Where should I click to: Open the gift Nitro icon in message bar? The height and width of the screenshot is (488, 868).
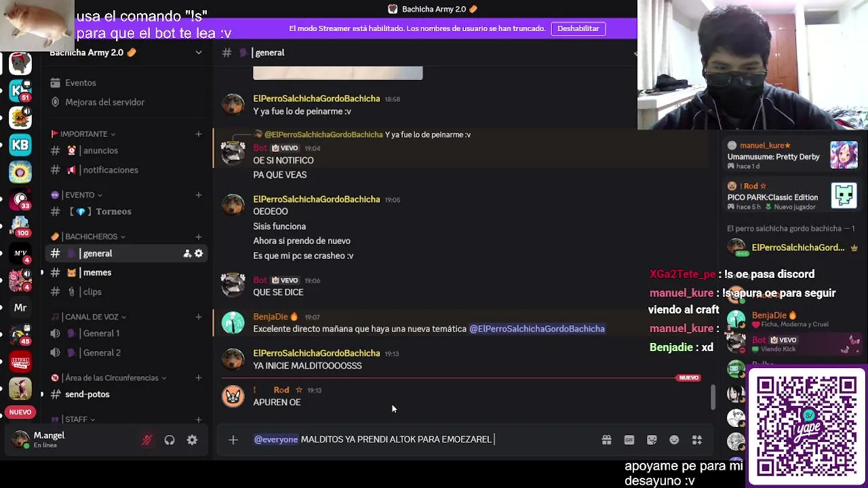(x=606, y=440)
